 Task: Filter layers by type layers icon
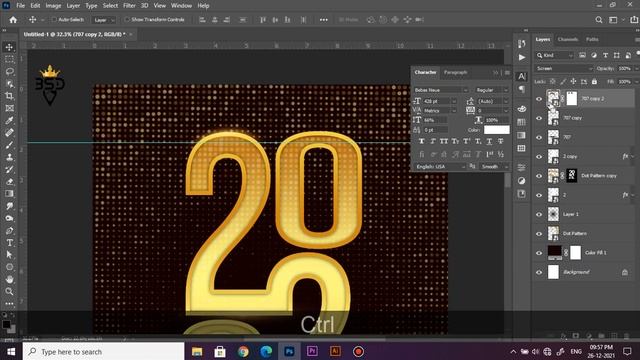click(x=605, y=55)
